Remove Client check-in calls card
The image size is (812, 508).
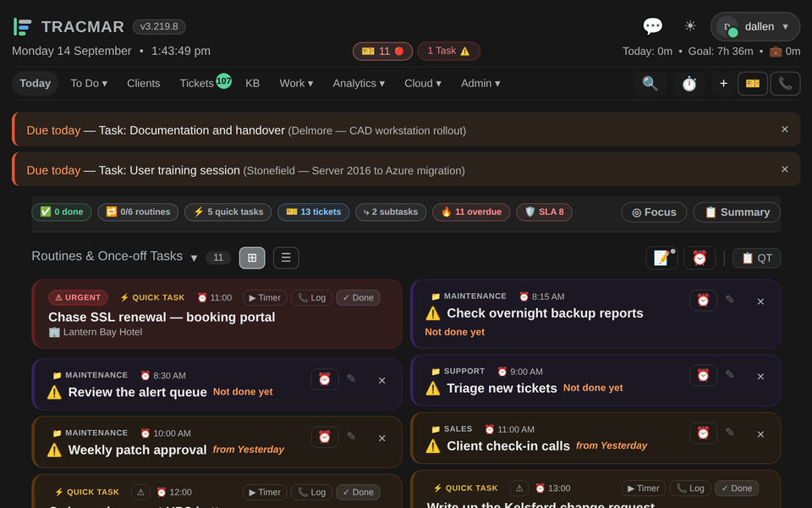(760, 434)
